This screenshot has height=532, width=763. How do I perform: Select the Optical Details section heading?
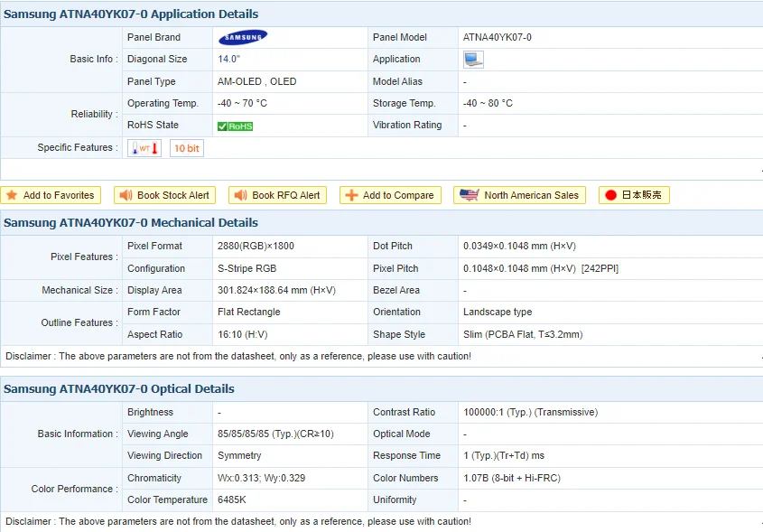118,389
